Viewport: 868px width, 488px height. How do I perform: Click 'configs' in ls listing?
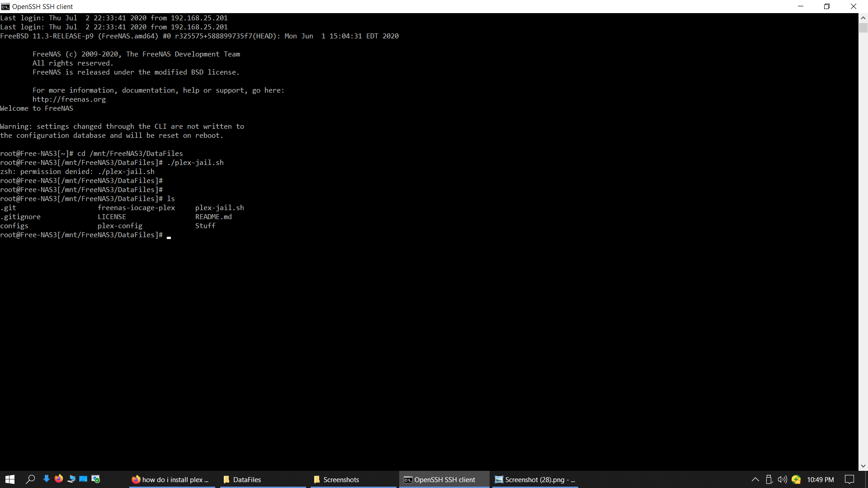(x=14, y=226)
